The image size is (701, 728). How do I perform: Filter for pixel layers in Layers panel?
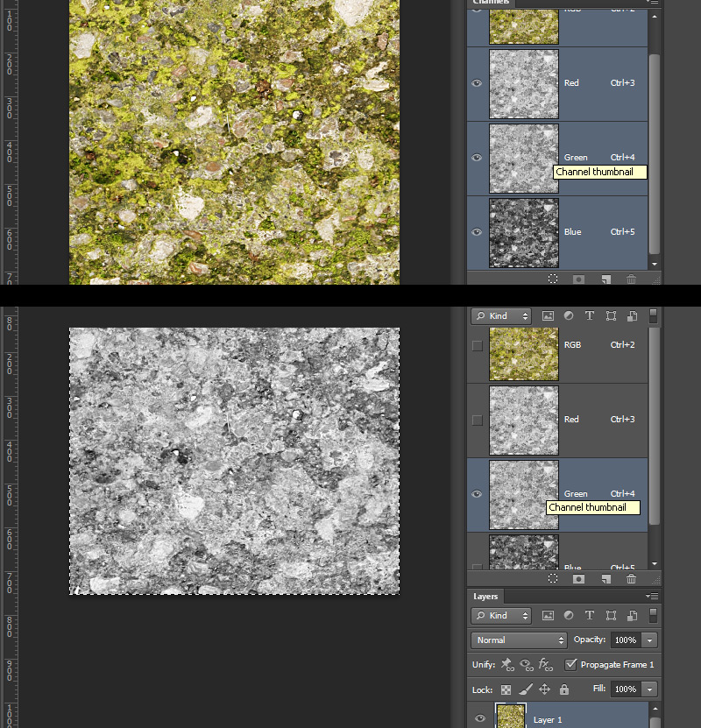[x=548, y=616]
